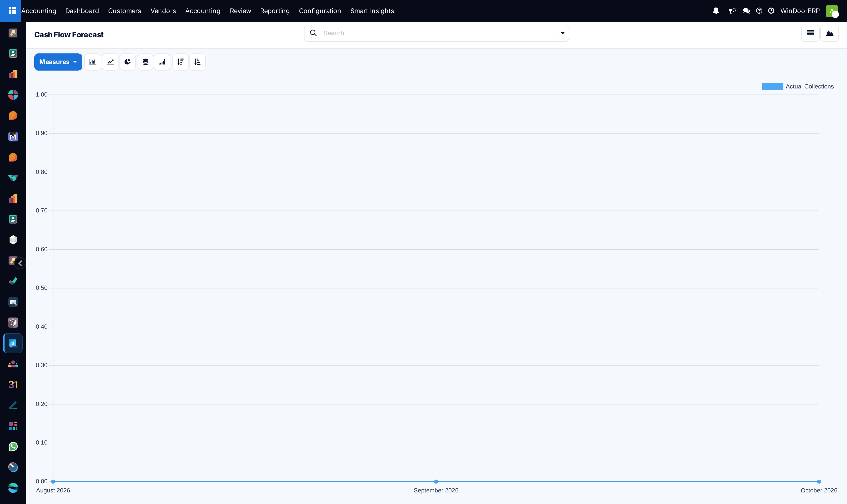Open the clock activities icon

(771, 11)
